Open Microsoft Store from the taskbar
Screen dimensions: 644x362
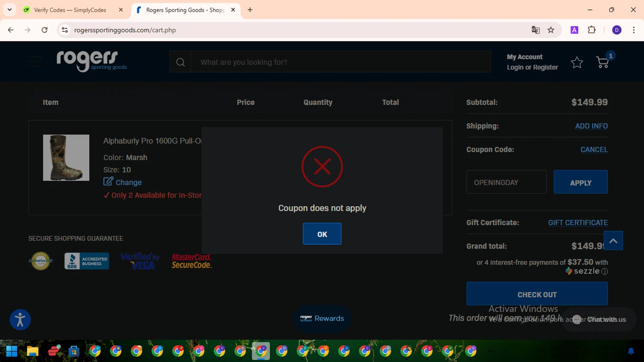74,351
